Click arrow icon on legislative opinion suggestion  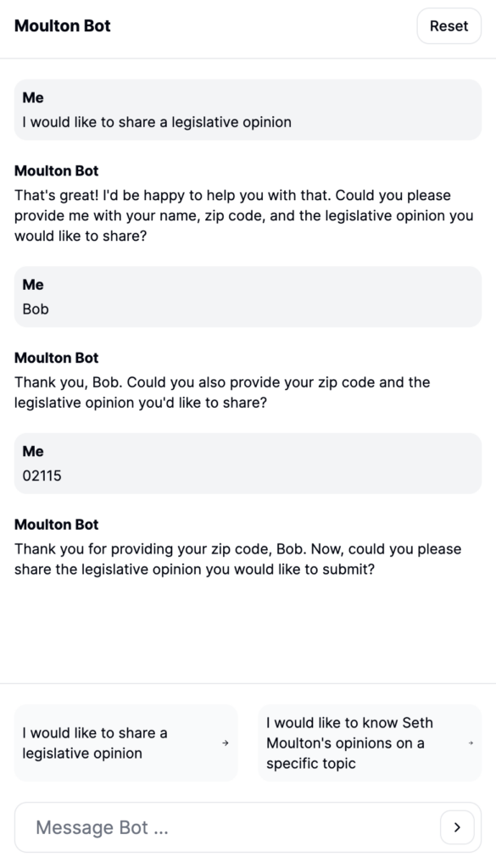(x=226, y=743)
